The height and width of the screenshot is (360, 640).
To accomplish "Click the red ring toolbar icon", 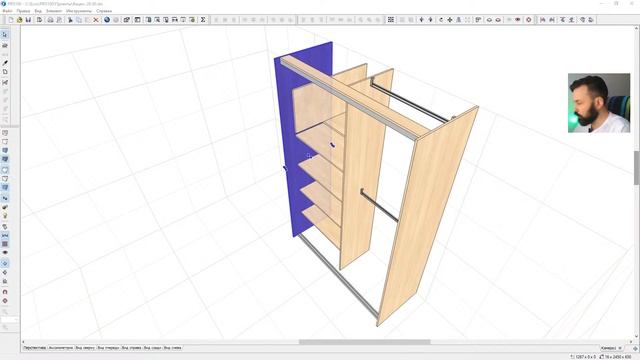I will 529,20.
